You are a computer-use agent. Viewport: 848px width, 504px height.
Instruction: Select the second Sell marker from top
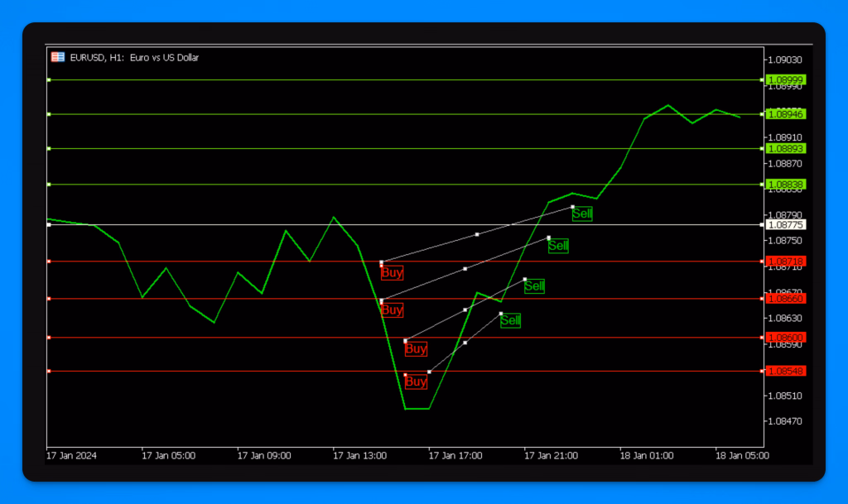[558, 246]
